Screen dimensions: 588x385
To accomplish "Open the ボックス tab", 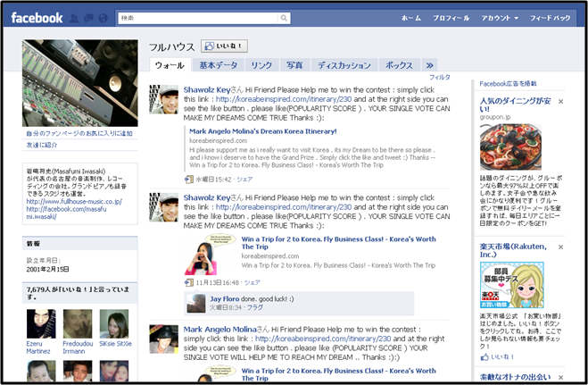I will point(399,65).
